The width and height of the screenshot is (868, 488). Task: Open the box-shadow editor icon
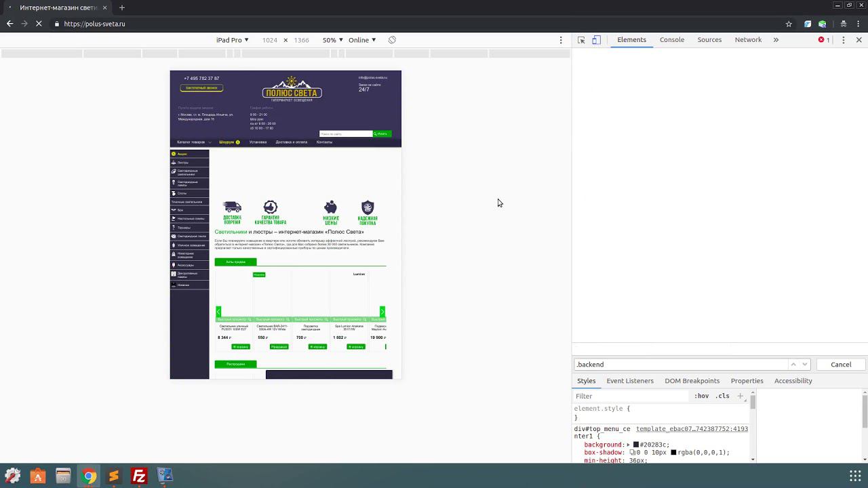tap(632, 452)
